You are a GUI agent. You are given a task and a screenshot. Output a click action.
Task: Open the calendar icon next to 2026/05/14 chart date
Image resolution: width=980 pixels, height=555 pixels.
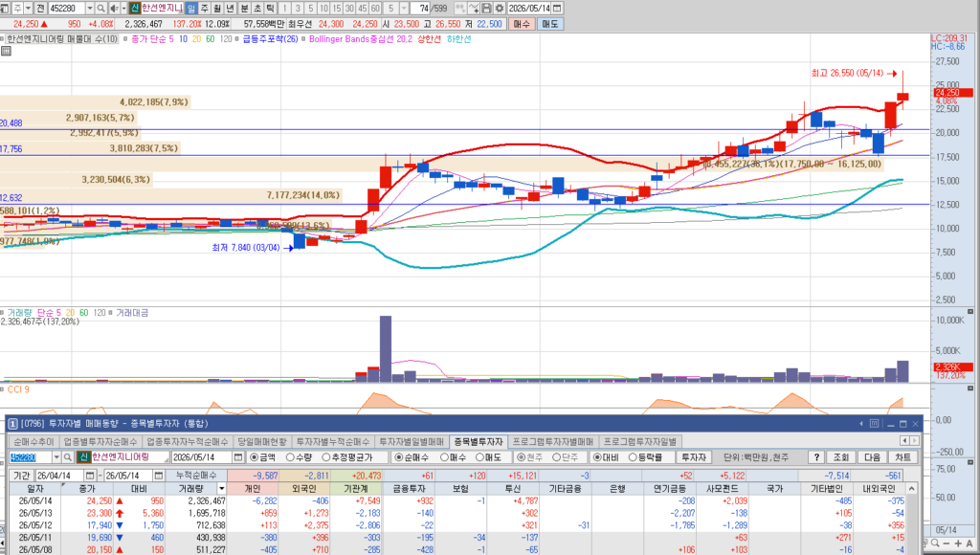pos(557,8)
